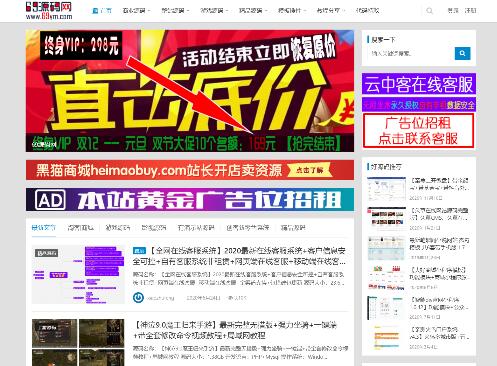Click the blue search button in sidebar
Screen dimensions: 497x366
[462, 53]
